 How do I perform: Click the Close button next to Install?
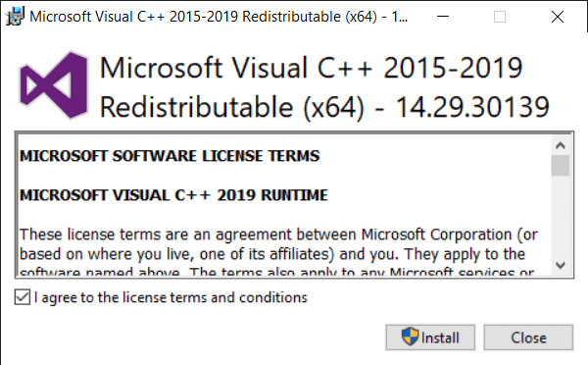528,338
